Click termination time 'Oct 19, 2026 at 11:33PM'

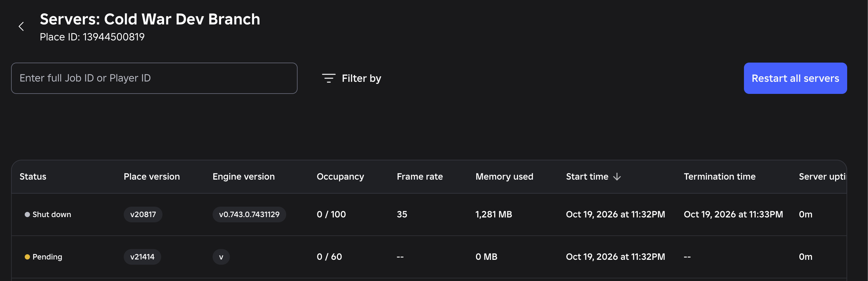click(x=733, y=214)
